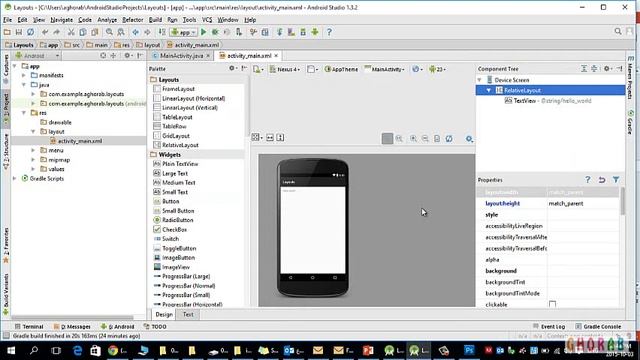Select activity_main.xml in the project tree
The width and height of the screenshot is (640, 360).
(80, 141)
